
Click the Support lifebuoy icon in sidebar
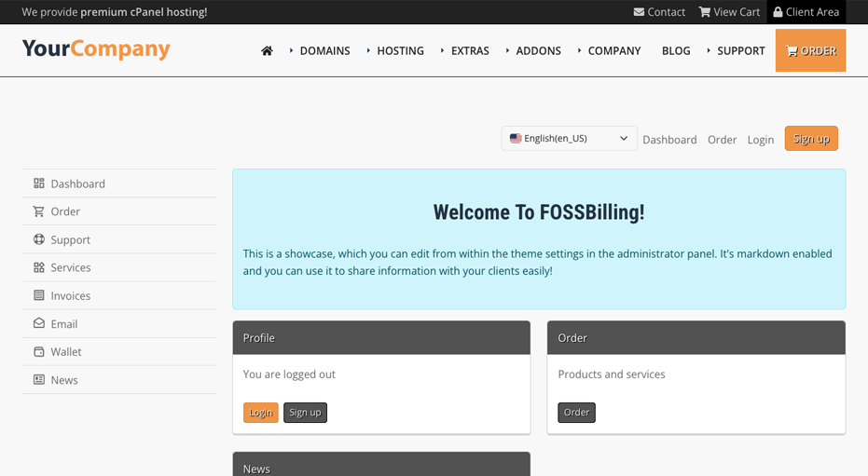coord(39,239)
